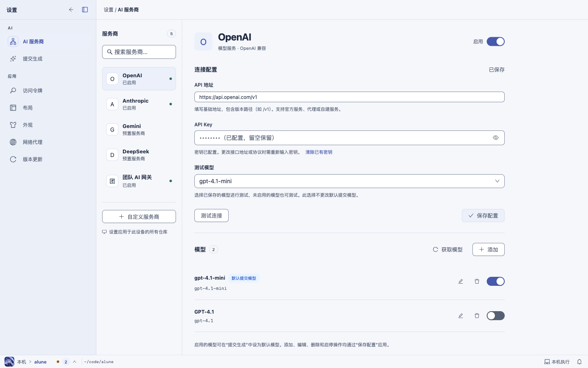
Task: Delete the GPT-4.1 model entry
Action: click(x=477, y=316)
